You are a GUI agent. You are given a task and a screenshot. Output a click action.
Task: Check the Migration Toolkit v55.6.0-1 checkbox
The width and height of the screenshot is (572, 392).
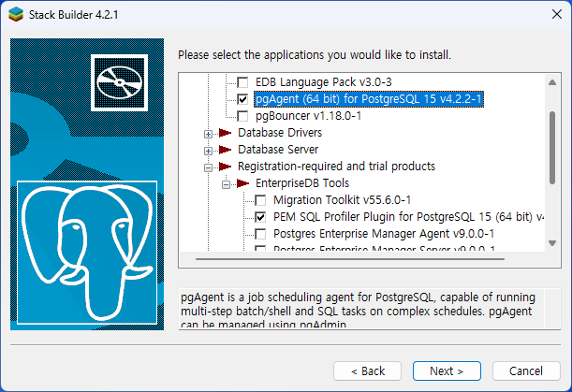tap(260, 200)
